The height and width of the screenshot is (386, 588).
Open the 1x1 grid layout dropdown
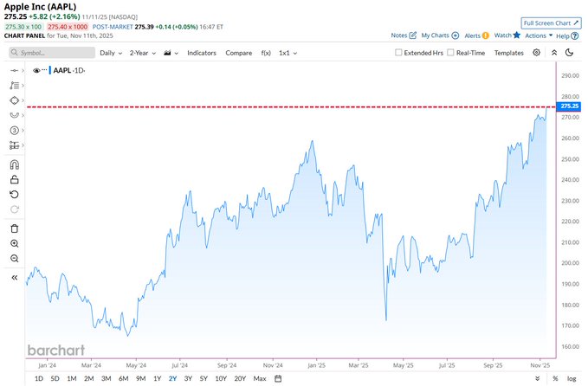tap(288, 53)
